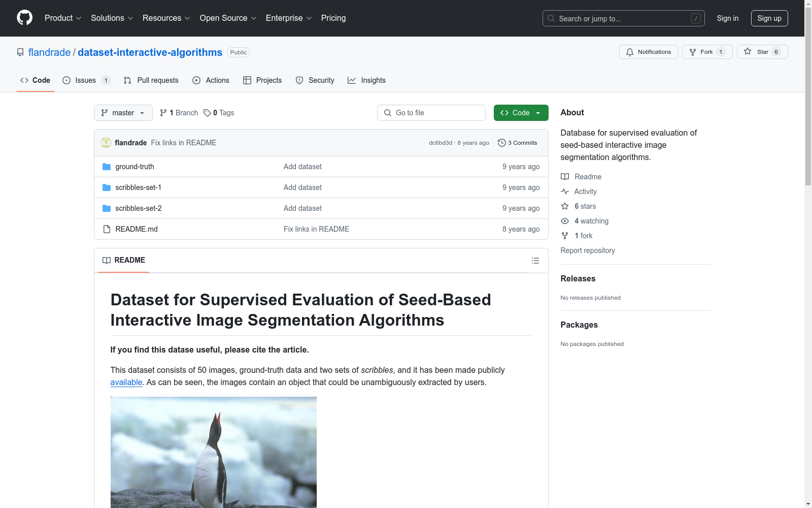
Task: Click the Readme book icon in About
Action: (564, 176)
